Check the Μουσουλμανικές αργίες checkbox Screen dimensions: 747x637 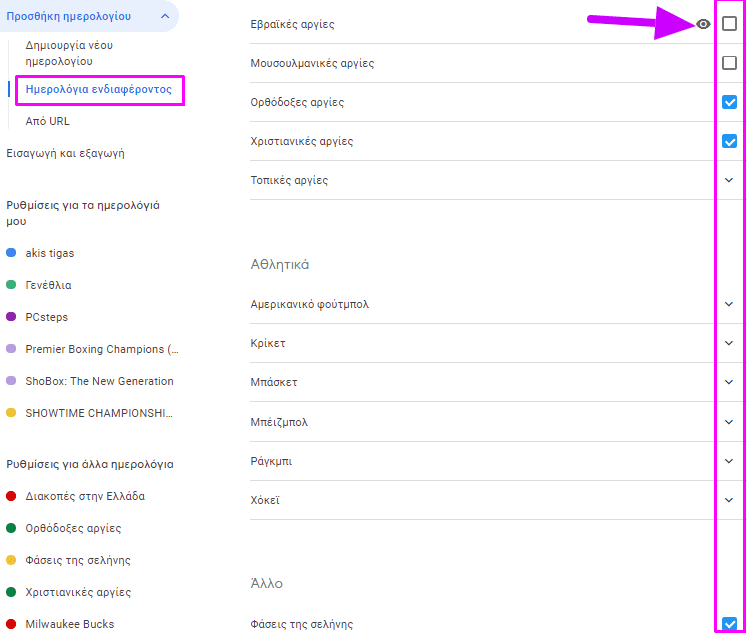[x=729, y=62]
